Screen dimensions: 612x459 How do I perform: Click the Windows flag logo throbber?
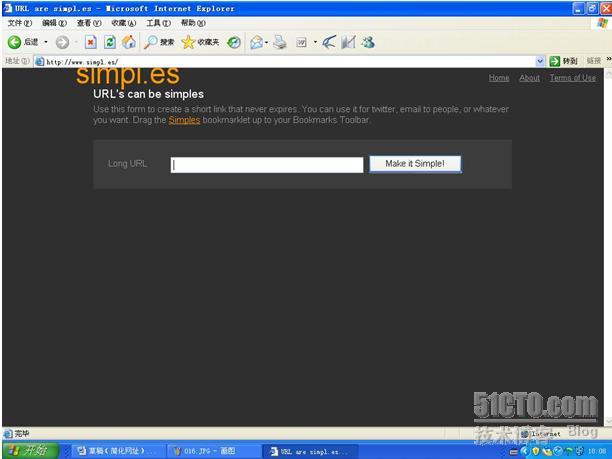point(603,23)
